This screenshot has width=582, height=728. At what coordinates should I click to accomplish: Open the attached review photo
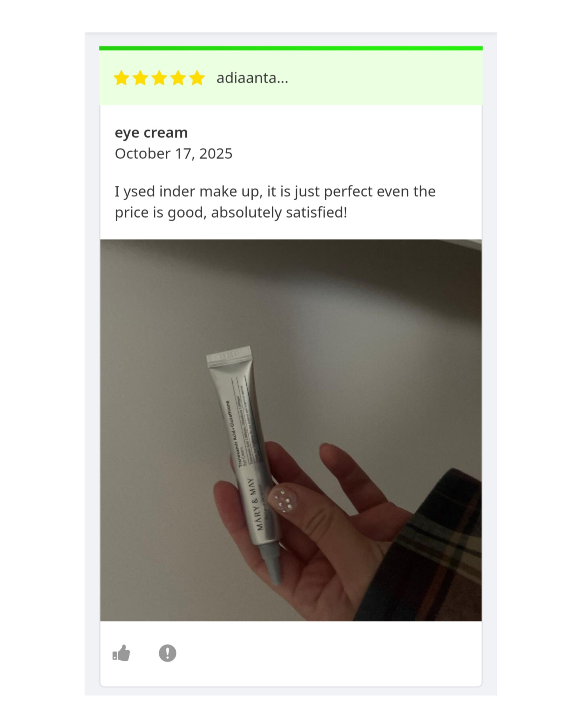click(291, 430)
